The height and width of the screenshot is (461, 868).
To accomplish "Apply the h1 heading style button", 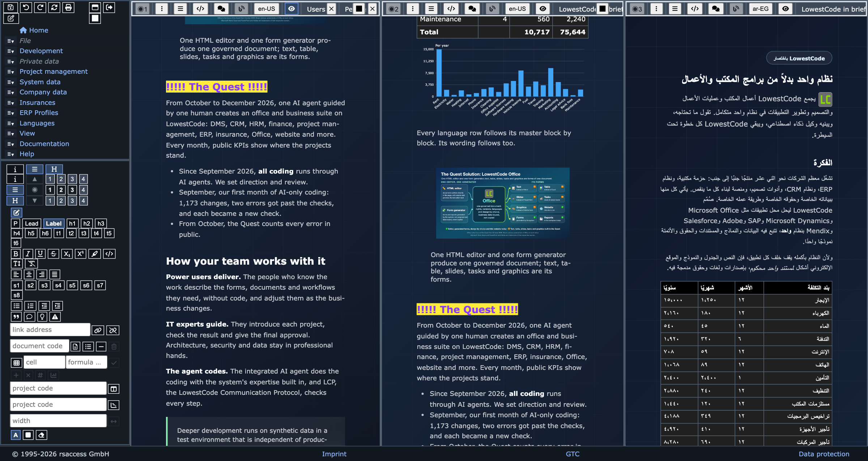I will pyautogui.click(x=72, y=223).
